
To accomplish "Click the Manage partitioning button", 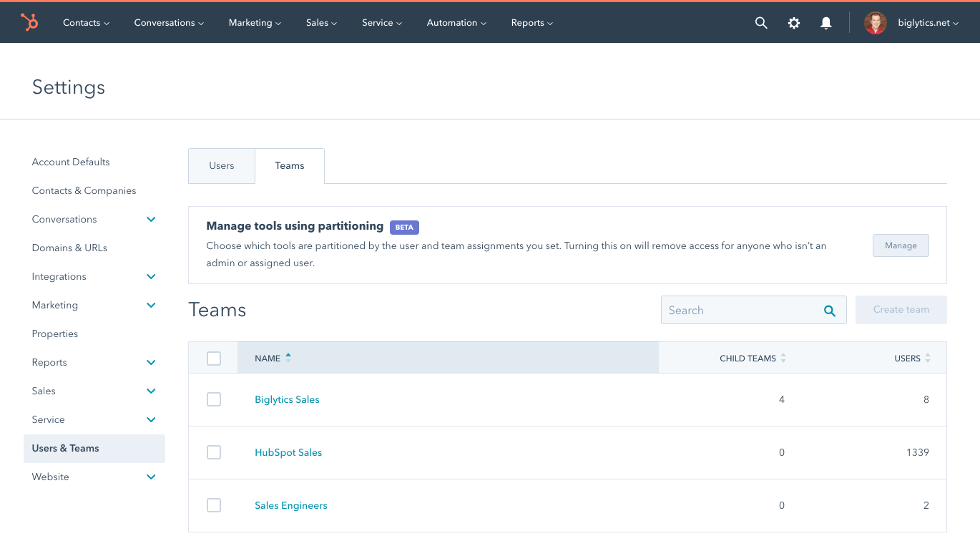I will (x=901, y=245).
